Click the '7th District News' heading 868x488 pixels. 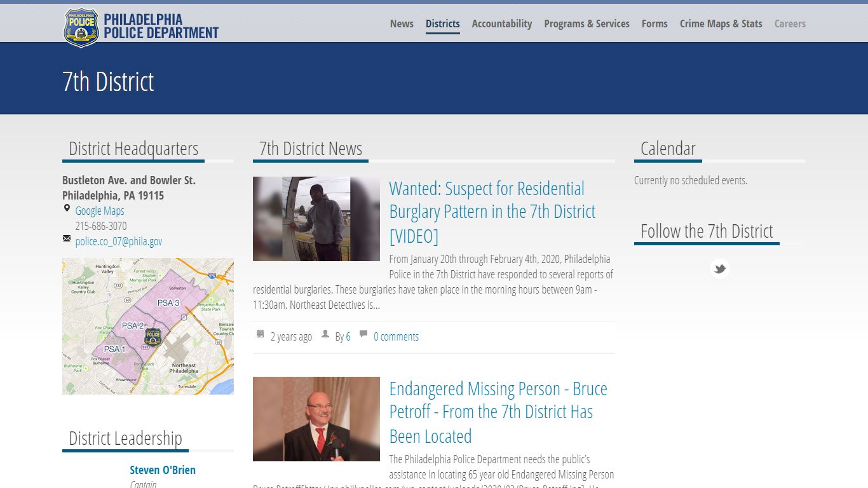[311, 149]
